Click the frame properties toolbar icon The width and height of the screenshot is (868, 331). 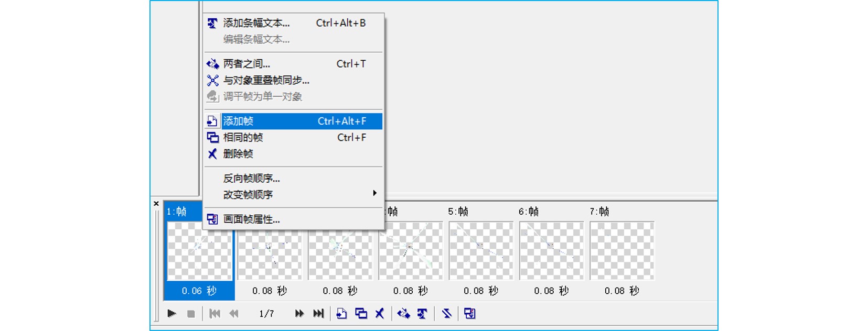(470, 313)
